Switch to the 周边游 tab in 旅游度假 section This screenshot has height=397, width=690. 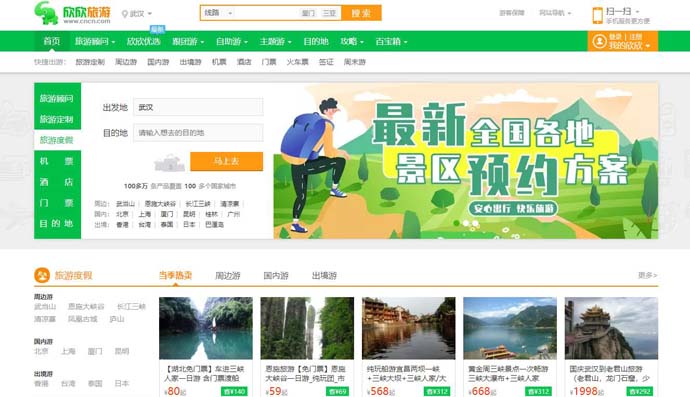[228, 276]
